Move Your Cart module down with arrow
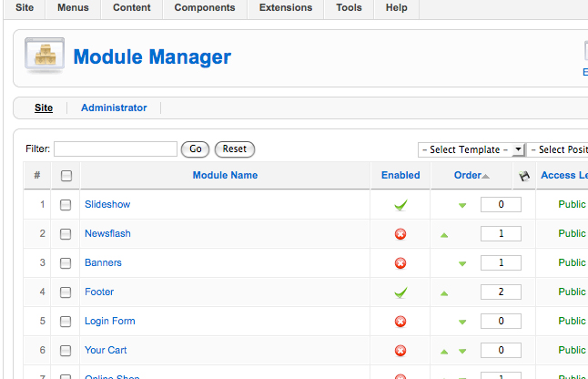 point(462,351)
